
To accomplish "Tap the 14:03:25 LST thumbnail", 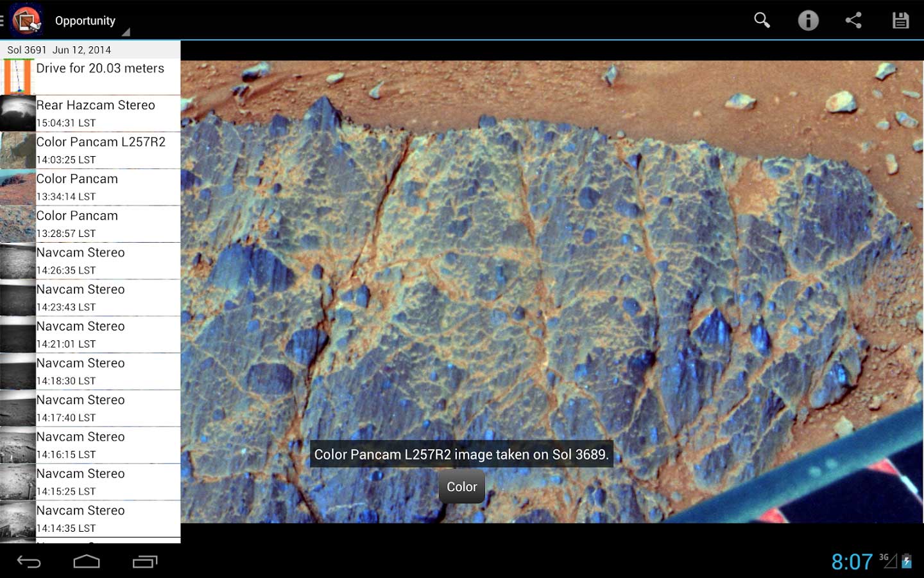I will 17,150.
